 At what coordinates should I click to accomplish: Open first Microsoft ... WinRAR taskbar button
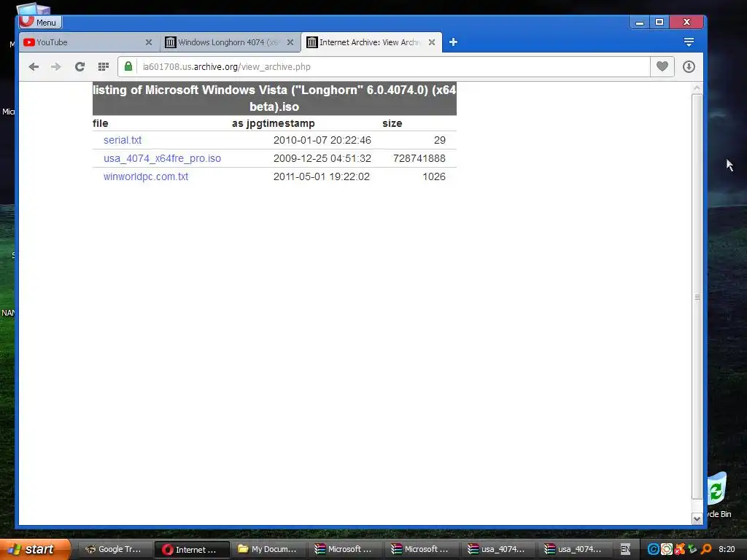pyautogui.click(x=345, y=549)
